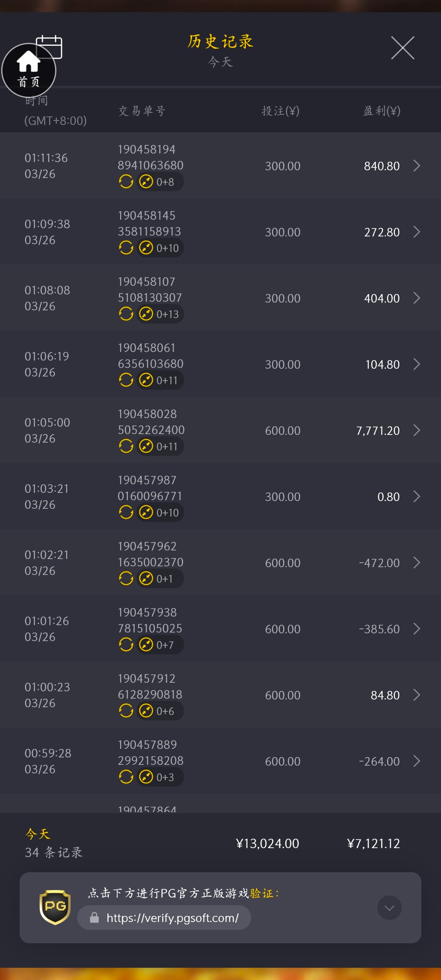Expand details for the 840.80 profit record
This screenshot has width=441, height=980.
click(416, 166)
